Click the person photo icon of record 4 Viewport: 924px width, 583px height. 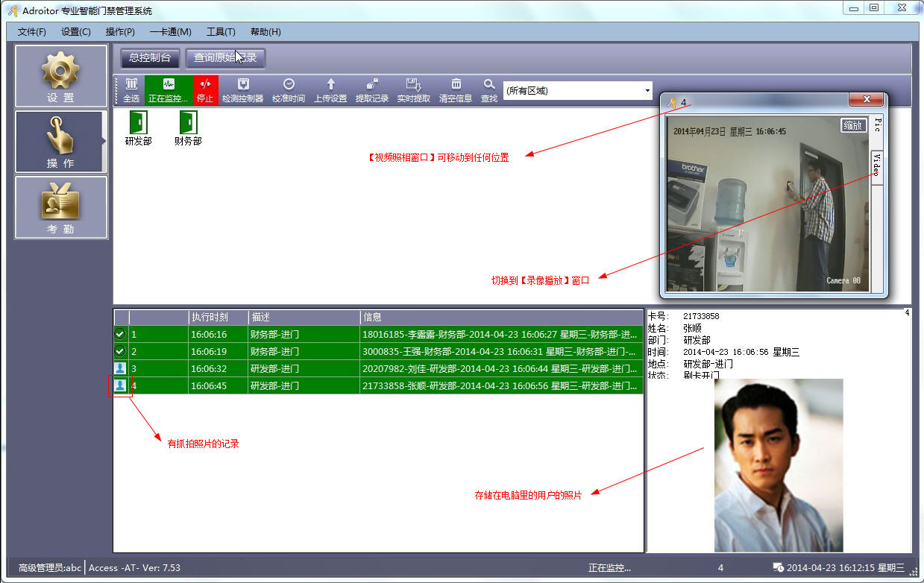coord(120,385)
